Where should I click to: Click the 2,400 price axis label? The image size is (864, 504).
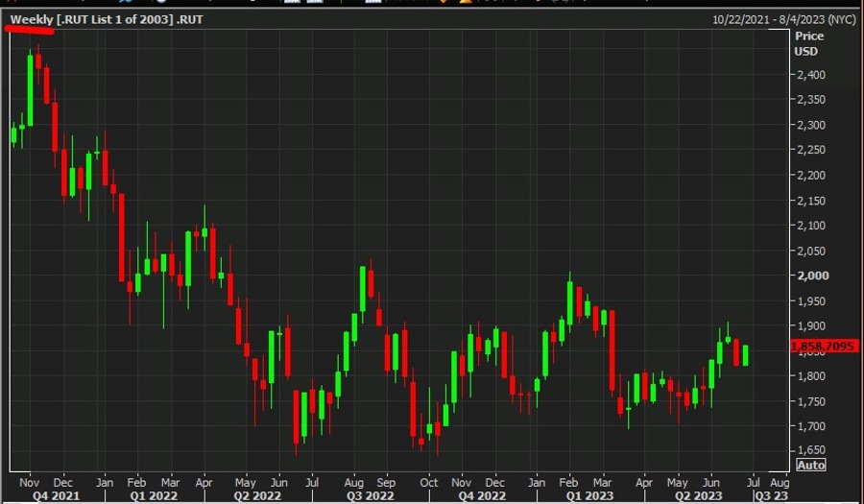(x=811, y=74)
